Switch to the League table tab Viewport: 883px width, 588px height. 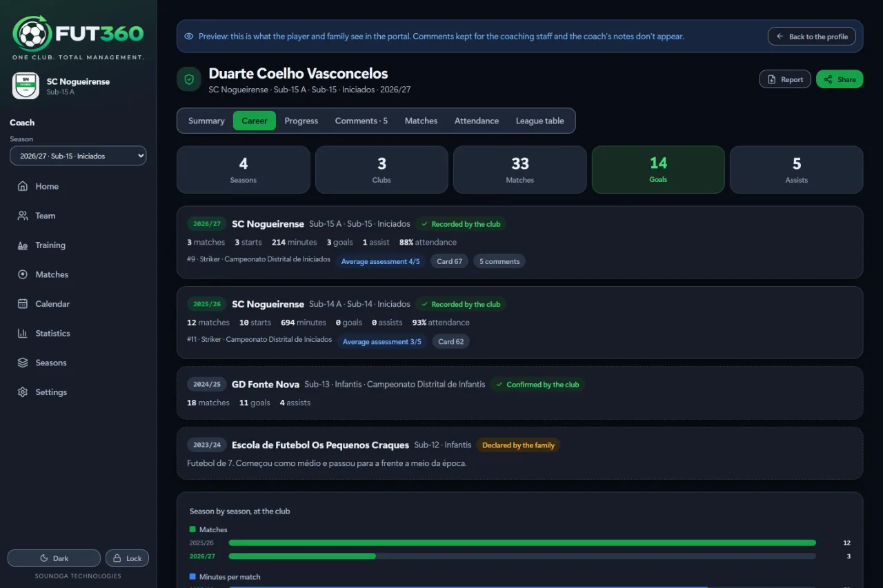540,121
